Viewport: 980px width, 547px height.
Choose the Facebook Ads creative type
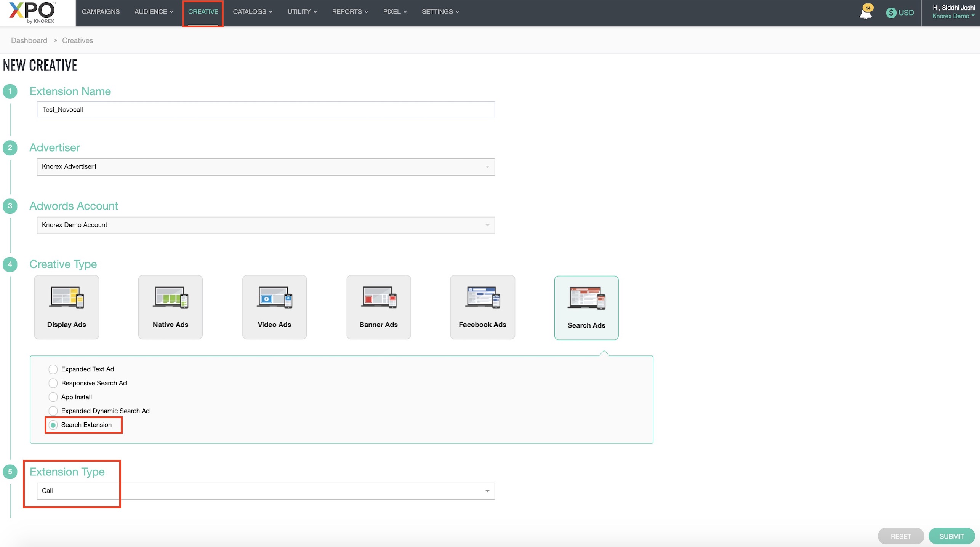(x=482, y=307)
